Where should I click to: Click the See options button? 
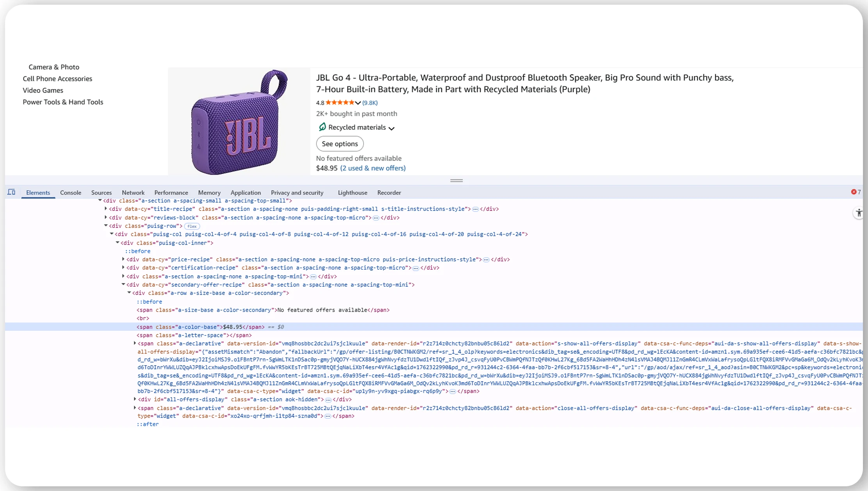click(339, 143)
